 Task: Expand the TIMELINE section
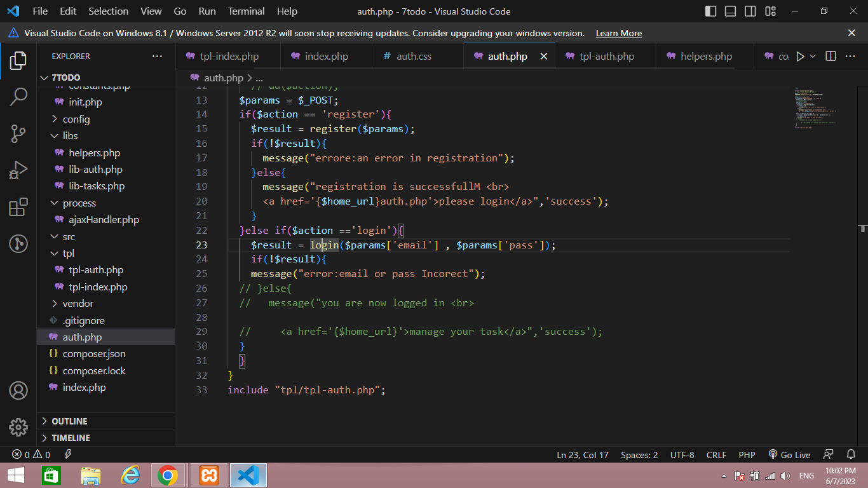click(x=105, y=438)
